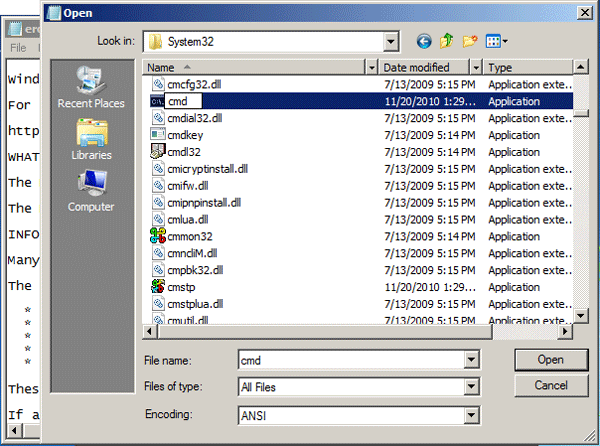Select Libraries in the places bar
The width and height of the screenshot is (600, 446).
point(91,139)
